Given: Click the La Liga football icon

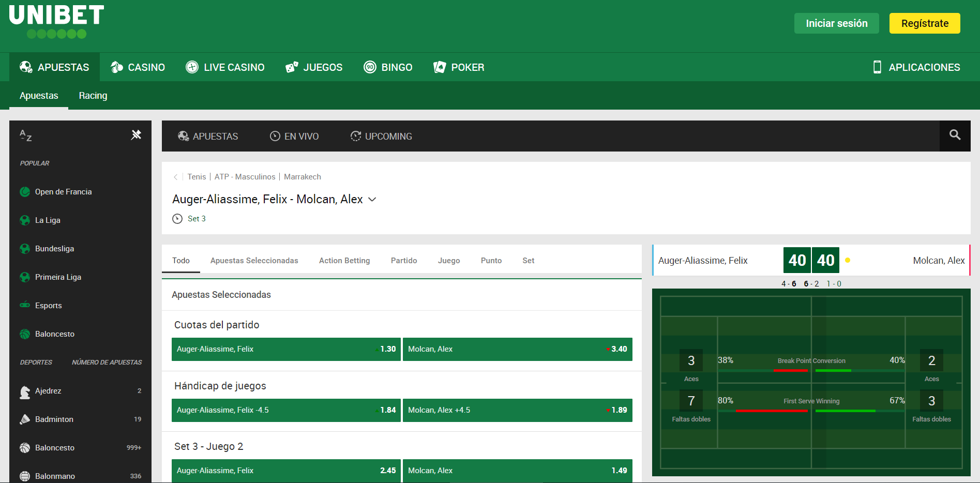Looking at the screenshot, I should click(x=25, y=220).
